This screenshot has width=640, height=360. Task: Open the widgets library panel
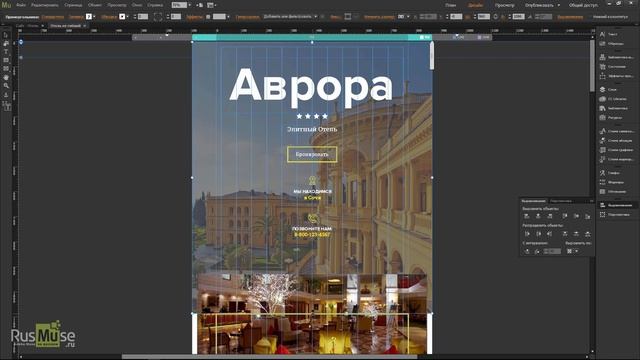point(616,57)
